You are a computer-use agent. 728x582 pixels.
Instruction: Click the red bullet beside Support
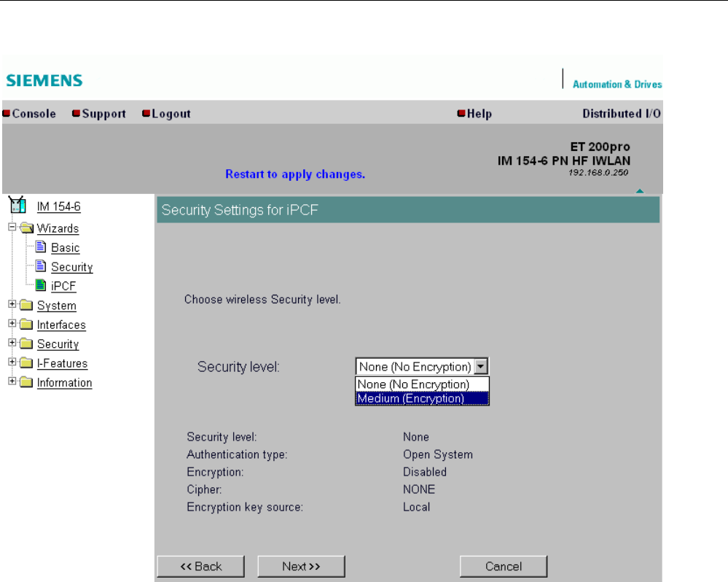tap(76, 113)
